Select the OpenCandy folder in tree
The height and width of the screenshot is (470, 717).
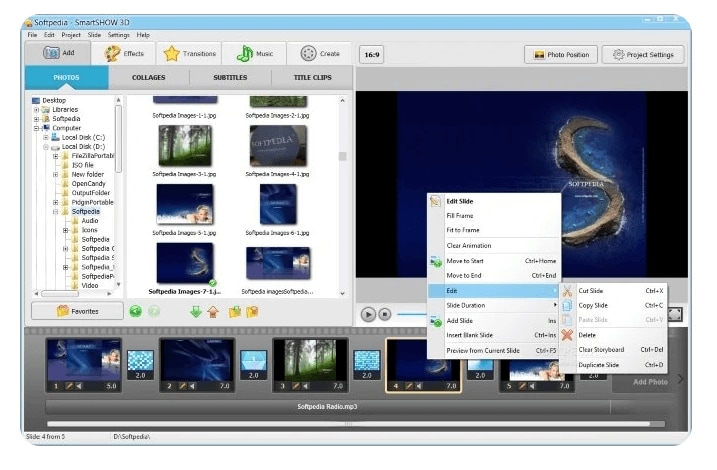[x=88, y=184]
